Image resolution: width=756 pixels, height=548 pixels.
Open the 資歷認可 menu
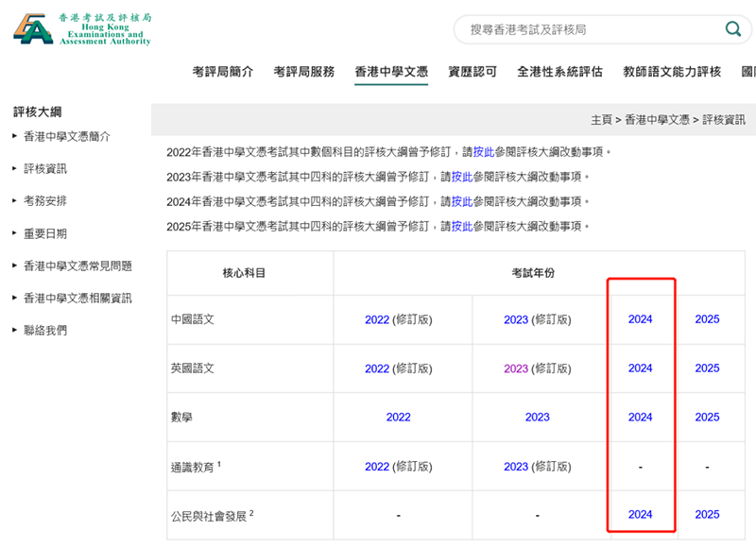pos(472,72)
